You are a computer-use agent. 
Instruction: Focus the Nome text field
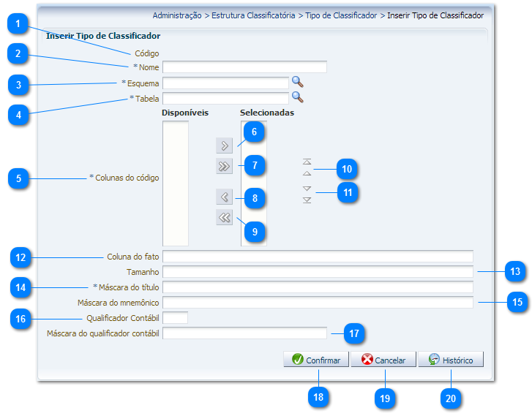[244, 67]
